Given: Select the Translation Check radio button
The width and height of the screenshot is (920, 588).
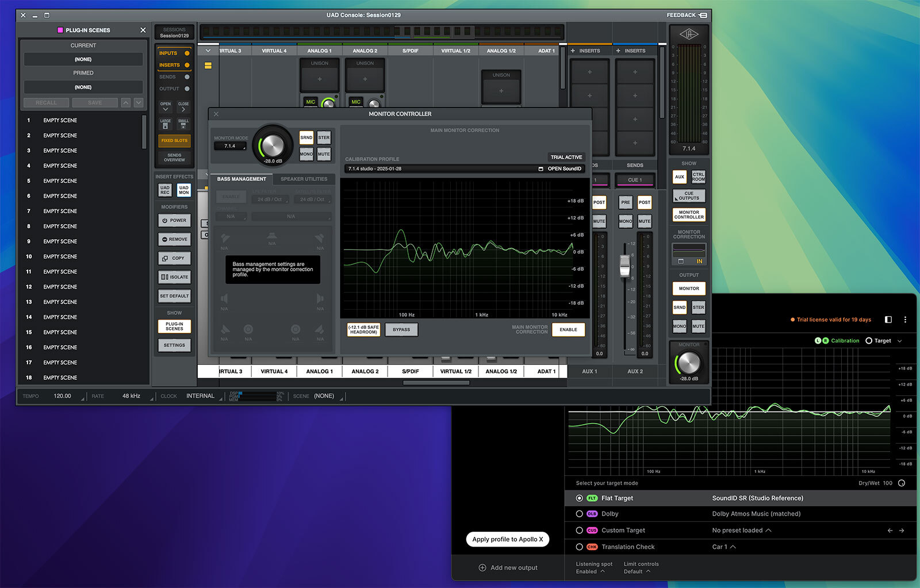Looking at the screenshot, I should click(x=579, y=547).
